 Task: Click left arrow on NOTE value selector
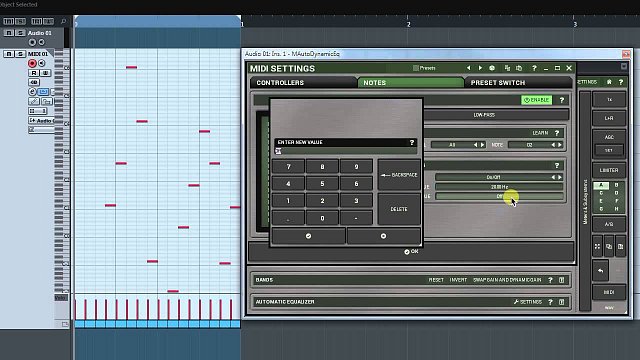553,145
